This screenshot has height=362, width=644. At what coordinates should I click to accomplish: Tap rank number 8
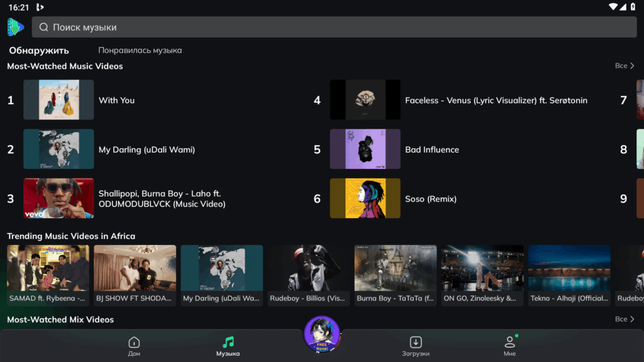pos(623,150)
